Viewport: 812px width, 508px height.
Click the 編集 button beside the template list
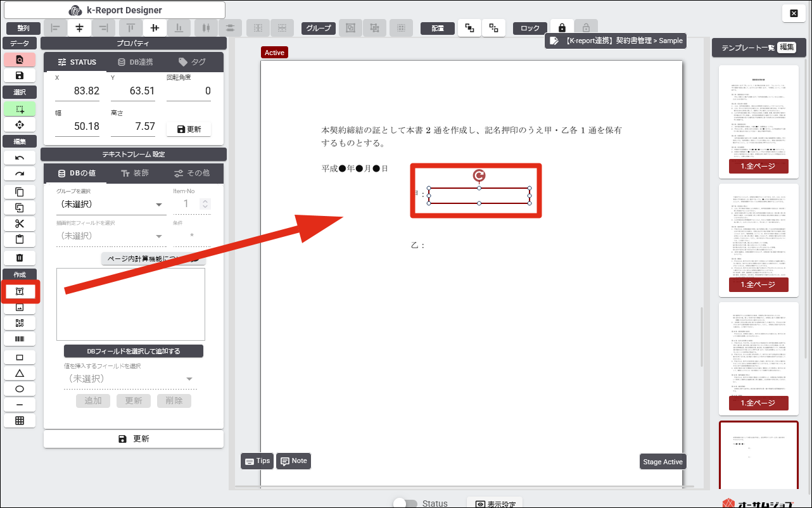point(786,48)
